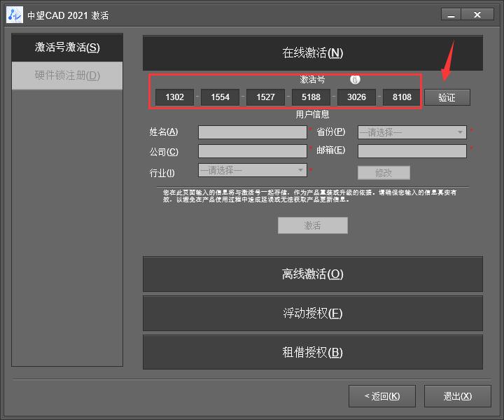Click the activation code field 8108
Image resolution: width=504 pixels, height=420 pixels.
click(x=402, y=97)
